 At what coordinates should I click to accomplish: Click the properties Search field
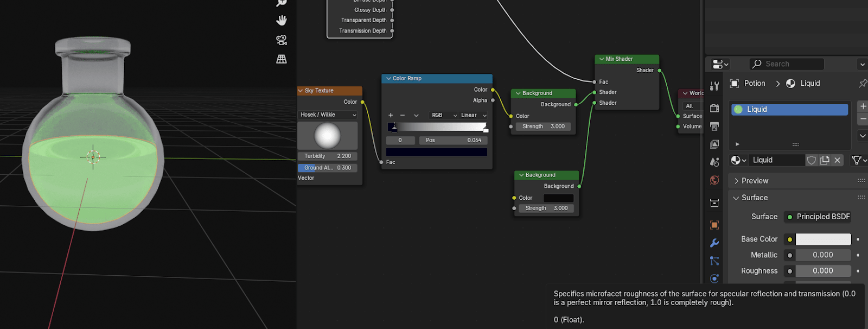(x=787, y=64)
